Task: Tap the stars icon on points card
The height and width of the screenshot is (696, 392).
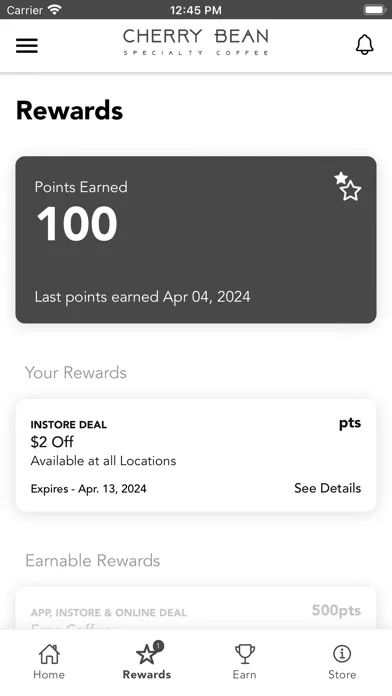Action: click(x=348, y=186)
